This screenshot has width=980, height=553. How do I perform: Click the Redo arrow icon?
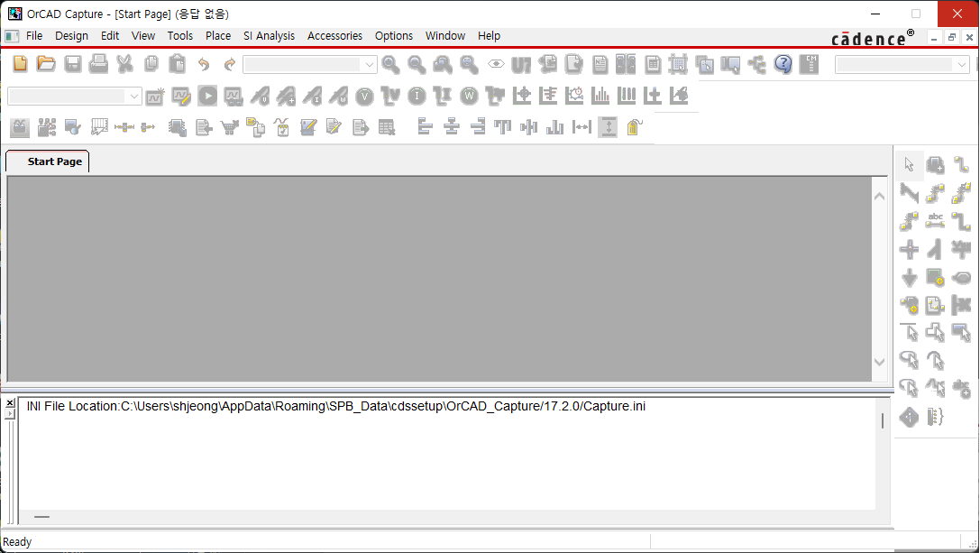229,64
